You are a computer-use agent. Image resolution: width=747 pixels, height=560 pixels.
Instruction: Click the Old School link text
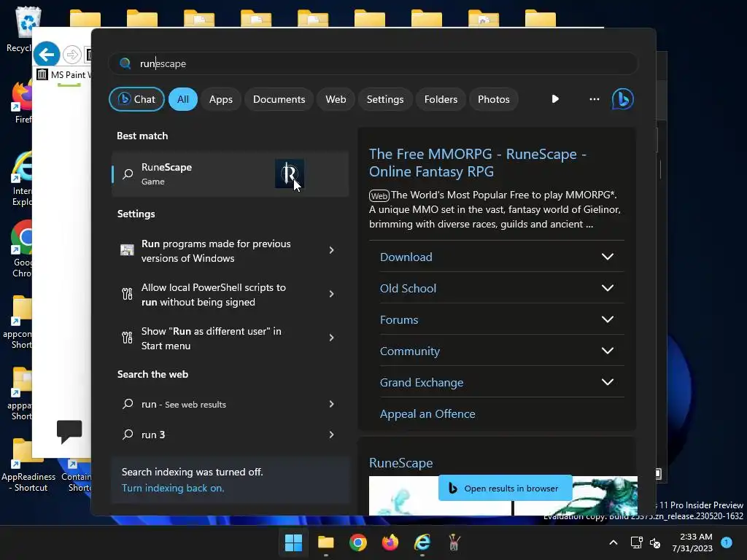(x=408, y=289)
